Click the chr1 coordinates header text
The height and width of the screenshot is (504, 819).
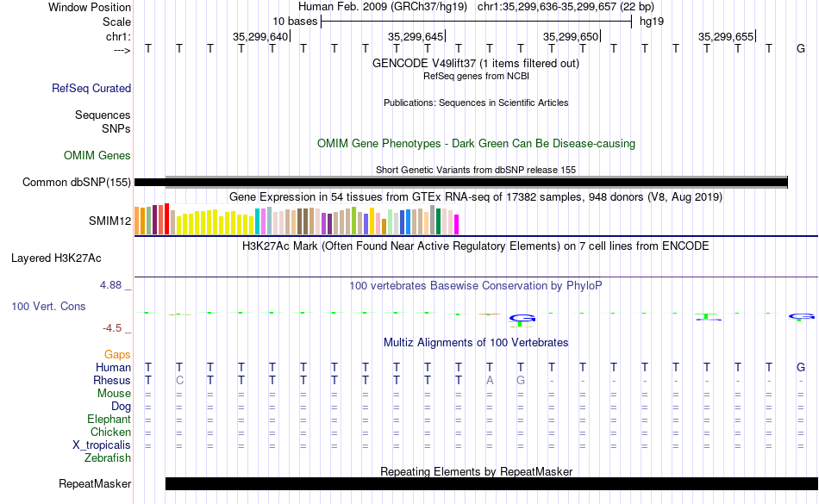pos(566,7)
